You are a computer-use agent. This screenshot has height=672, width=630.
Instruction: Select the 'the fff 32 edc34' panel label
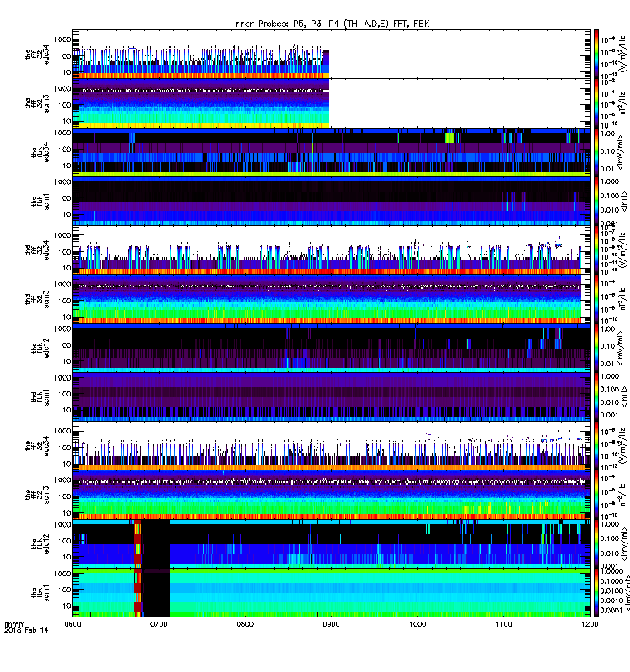(37, 446)
